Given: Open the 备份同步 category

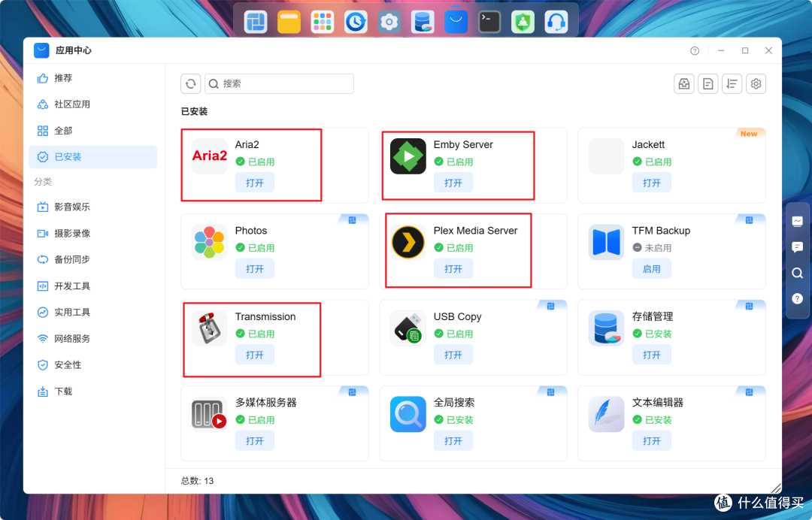Looking at the screenshot, I should tap(92, 260).
